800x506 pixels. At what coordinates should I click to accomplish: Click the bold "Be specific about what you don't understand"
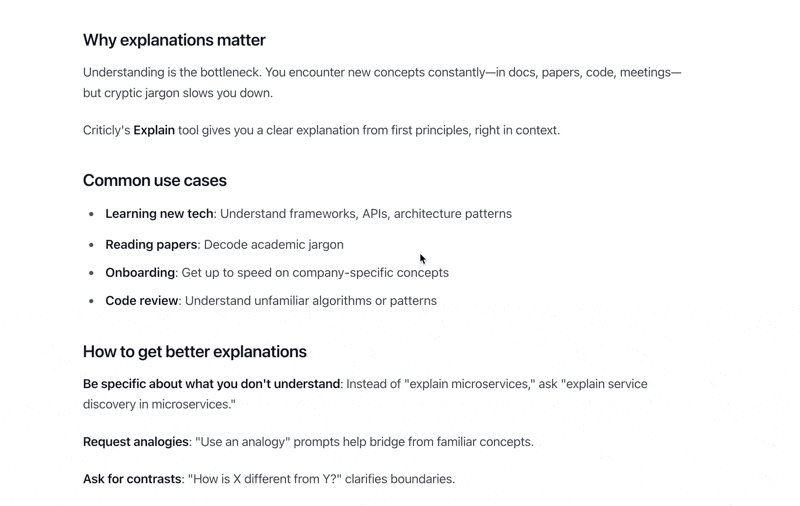tap(211, 384)
